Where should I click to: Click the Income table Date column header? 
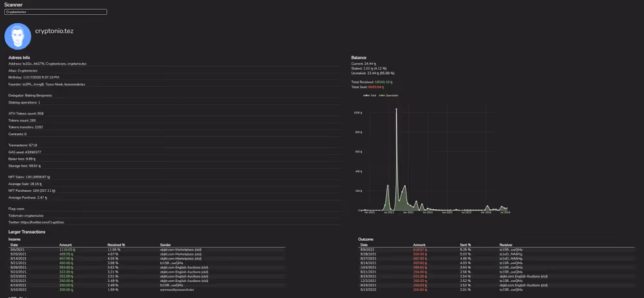coord(14,245)
